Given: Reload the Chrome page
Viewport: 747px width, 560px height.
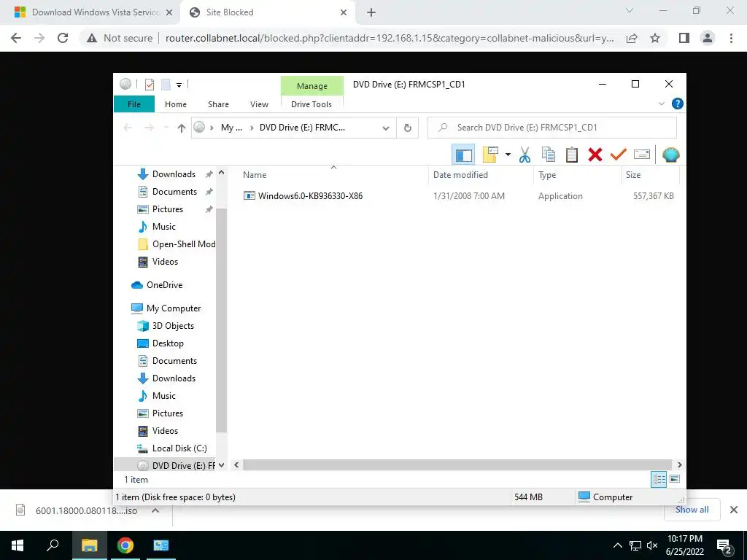Looking at the screenshot, I should [x=63, y=38].
